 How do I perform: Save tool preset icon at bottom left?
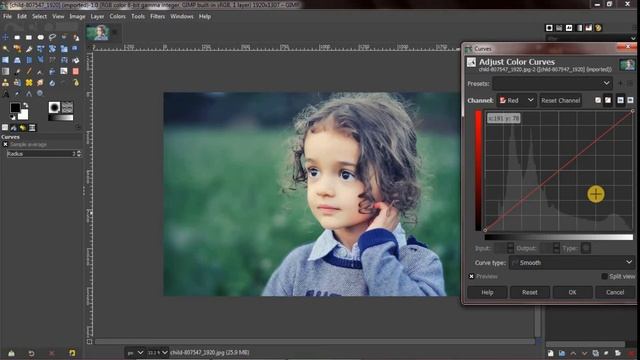tap(11, 353)
